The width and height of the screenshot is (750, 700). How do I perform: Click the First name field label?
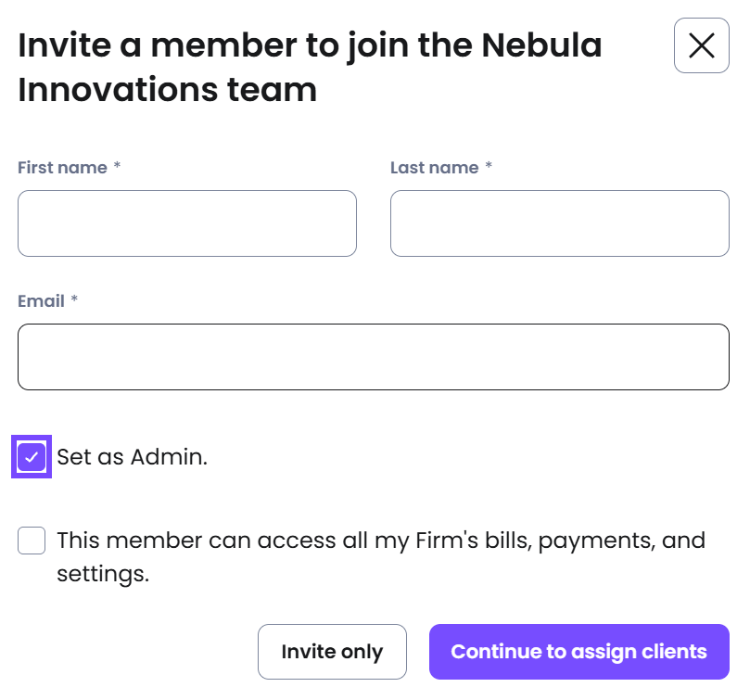tap(62, 168)
